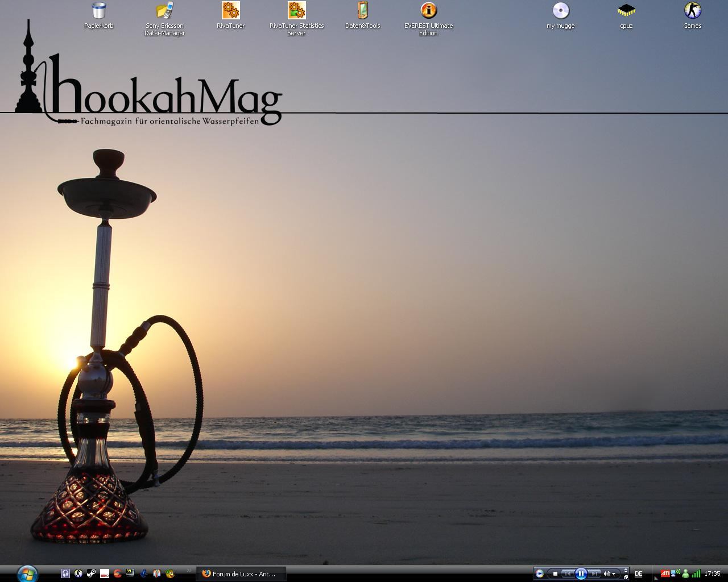
Task: Open Windows Media Player logo in toolbar
Action: coord(540,573)
